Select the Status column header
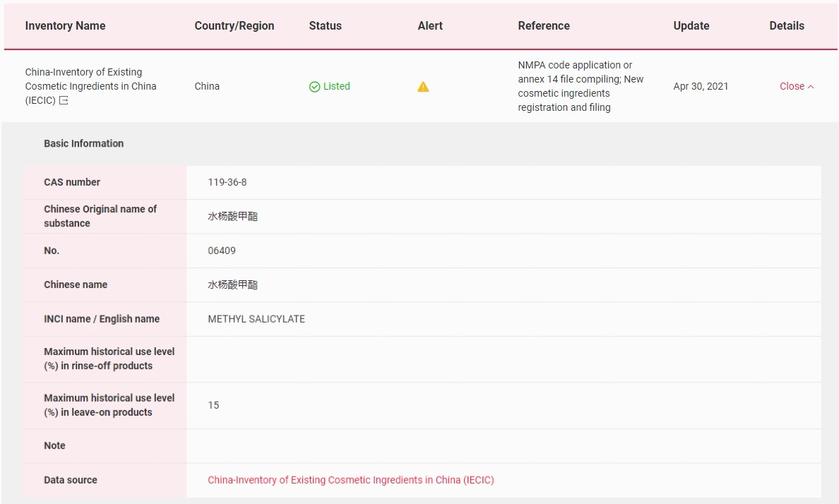The height and width of the screenshot is (504, 839). pos(325,25)
